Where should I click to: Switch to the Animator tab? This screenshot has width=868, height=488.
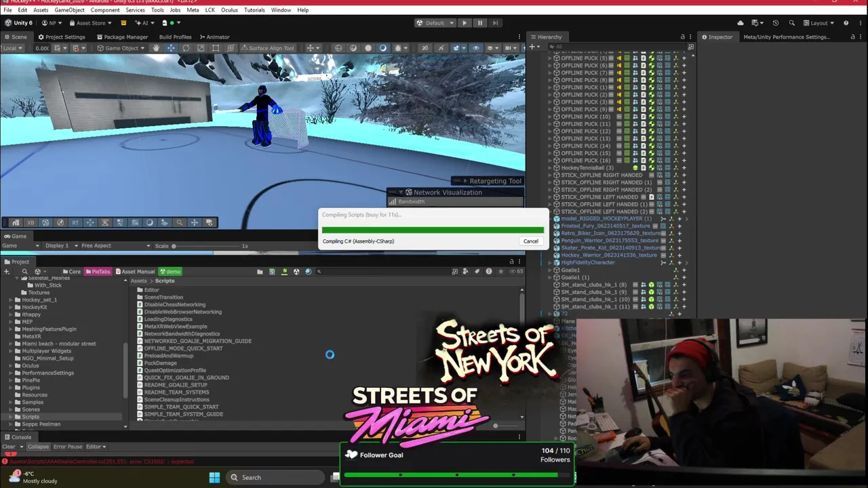[214, 37]
